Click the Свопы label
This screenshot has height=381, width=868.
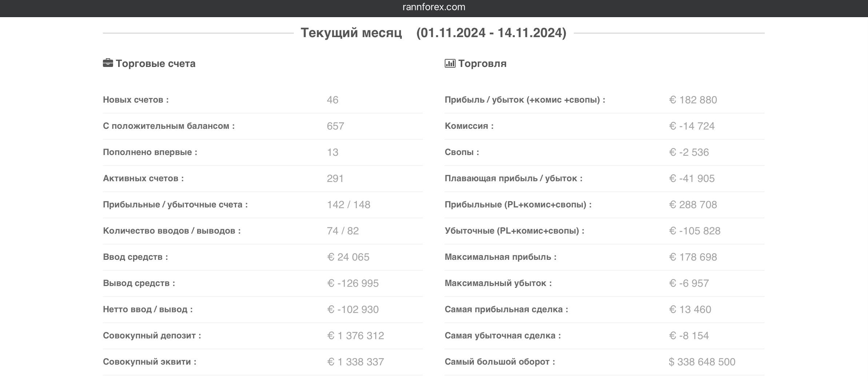(x=462, y=152)
